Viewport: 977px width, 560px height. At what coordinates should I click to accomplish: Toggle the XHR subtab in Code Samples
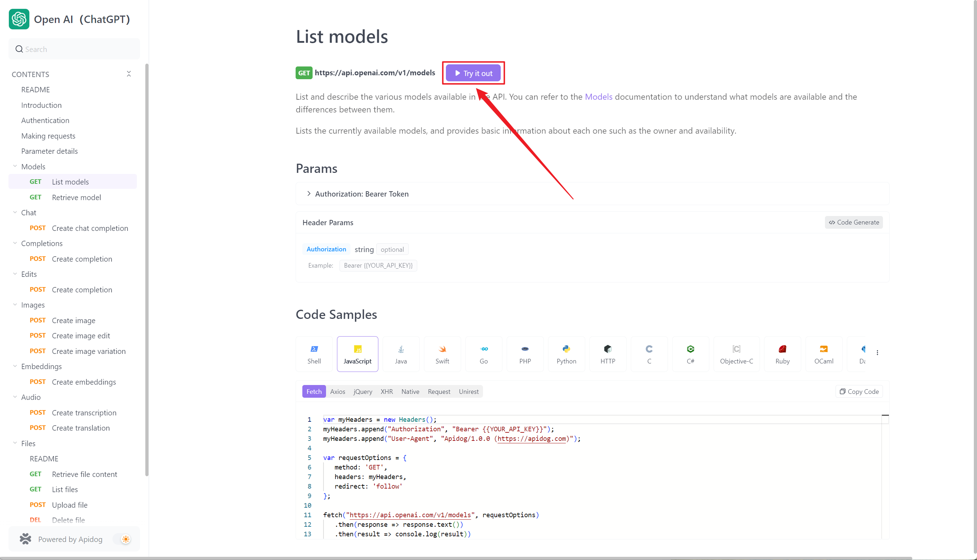(386, 391)
